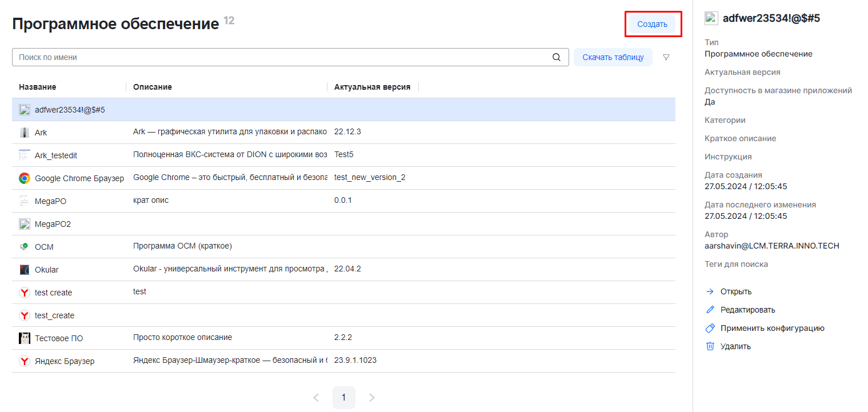Image resolution: width=868 pixels, height=412 pixels.
Task: Go to previous page arrow
Action: [316, 398]
